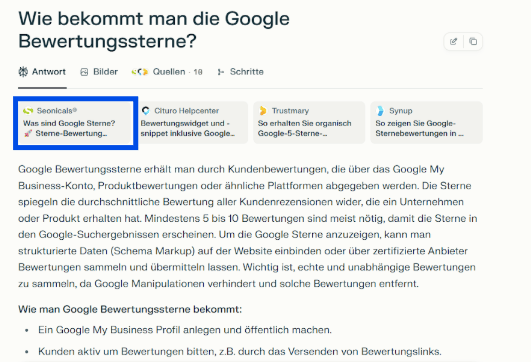Click bullet 'Ein Google My Business Profil anlegen'

coord(185,330)
